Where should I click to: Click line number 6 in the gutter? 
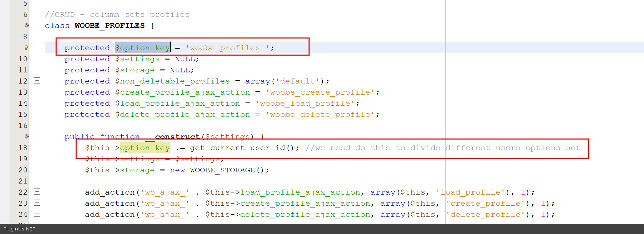click(x=25, y=14)
